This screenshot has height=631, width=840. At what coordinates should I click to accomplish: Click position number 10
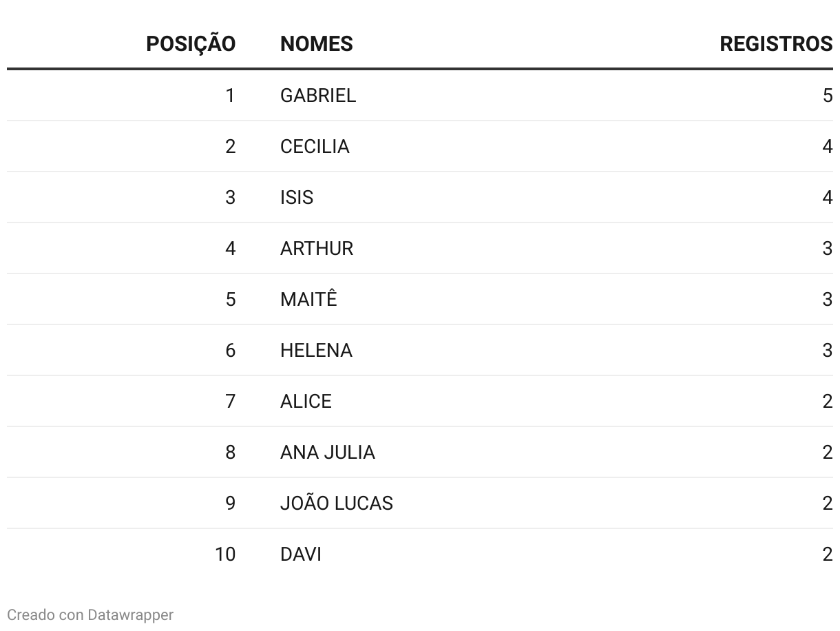(225, 554)
